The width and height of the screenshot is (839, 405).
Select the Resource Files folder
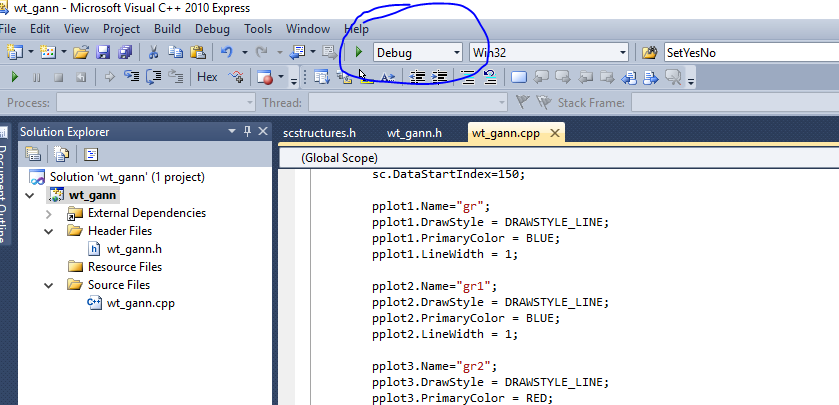[125, 266]
